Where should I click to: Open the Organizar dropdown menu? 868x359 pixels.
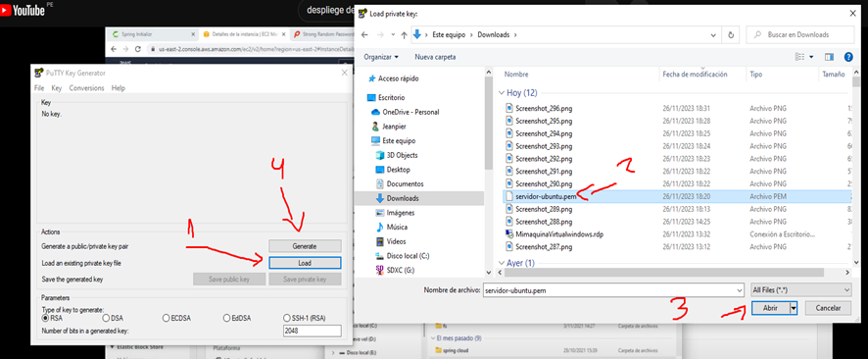(381, 57)
